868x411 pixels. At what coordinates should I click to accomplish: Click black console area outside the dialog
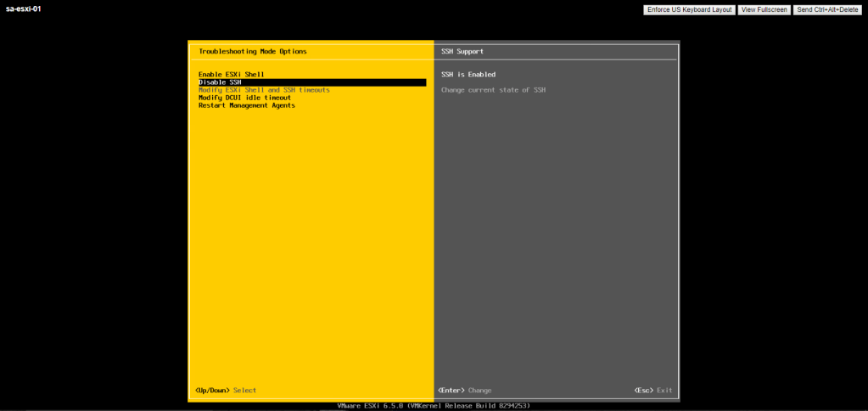[x=93, y=212]
